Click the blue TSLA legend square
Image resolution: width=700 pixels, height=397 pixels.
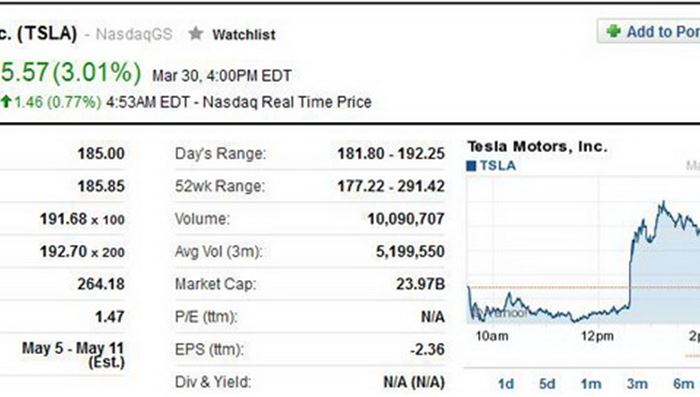471,166
